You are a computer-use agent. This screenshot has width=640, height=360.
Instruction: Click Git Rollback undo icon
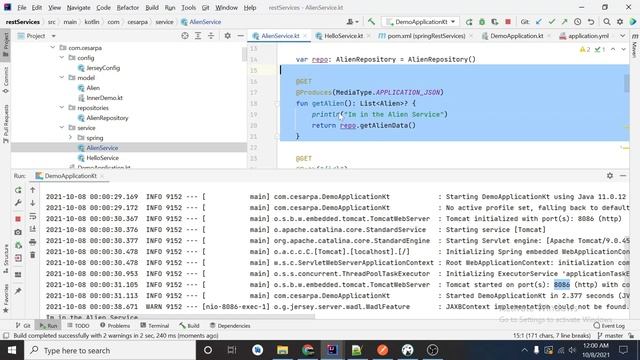[x=591, y=22]
